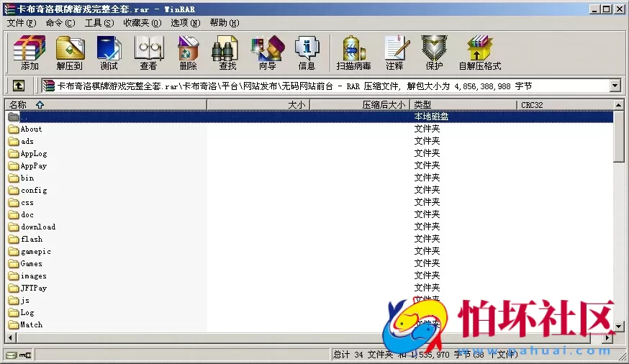Select the AppPay folder icon
This screenshot has width=629, height=364.
point(14,166)
